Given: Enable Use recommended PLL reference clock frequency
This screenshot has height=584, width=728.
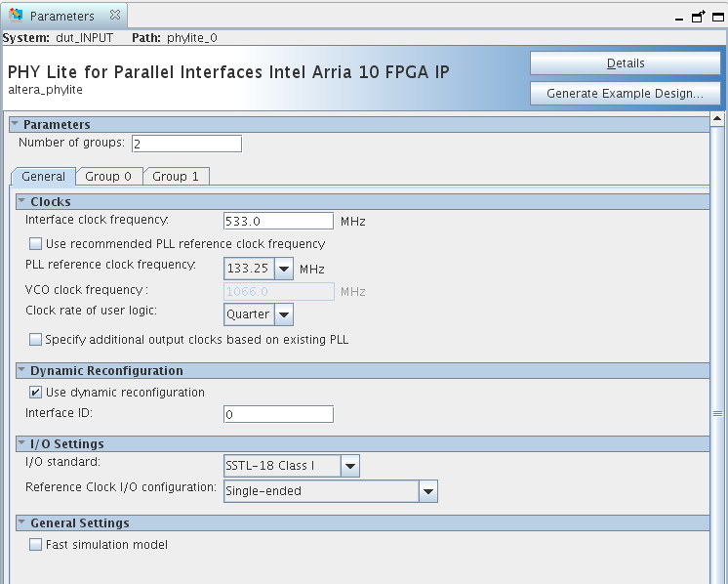Looking at the screenshot, I should tap(35, 244).
